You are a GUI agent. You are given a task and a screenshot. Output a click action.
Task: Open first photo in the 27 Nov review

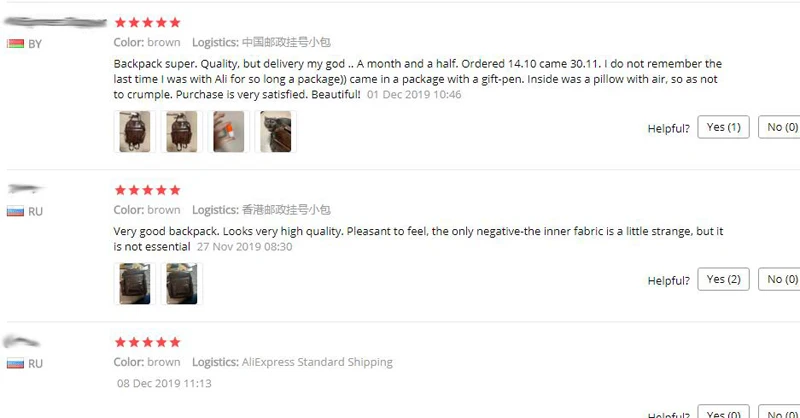(x=135, y=284)
